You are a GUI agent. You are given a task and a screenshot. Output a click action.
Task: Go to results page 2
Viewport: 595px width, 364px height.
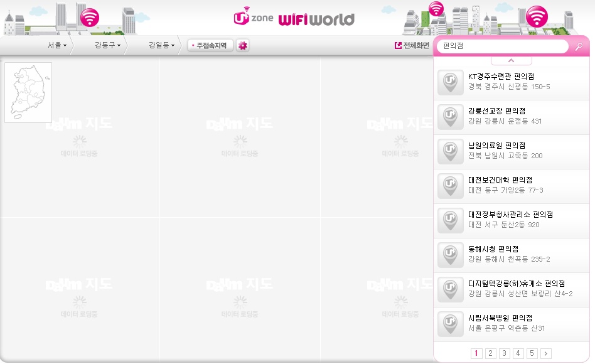pyautogui.click(x=490, y=353)
